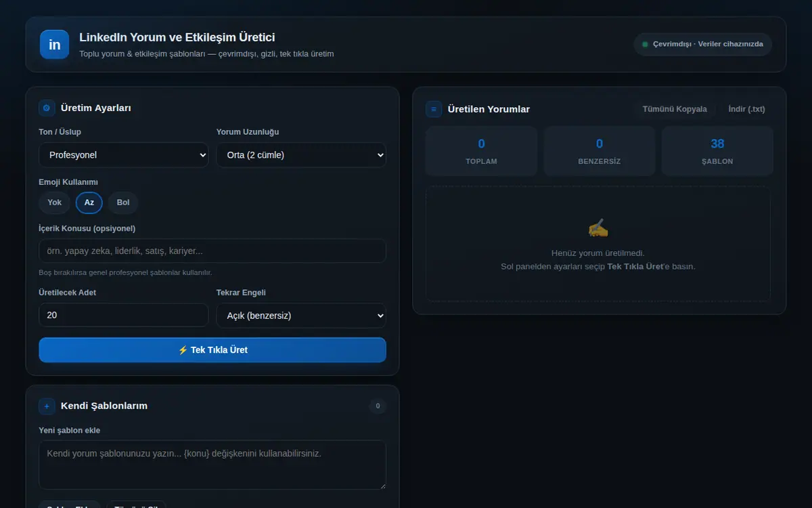Click the gear icon beside Üretim Ayarları
Viewport: 812px width, 508px height.
(x=47, y=108)
